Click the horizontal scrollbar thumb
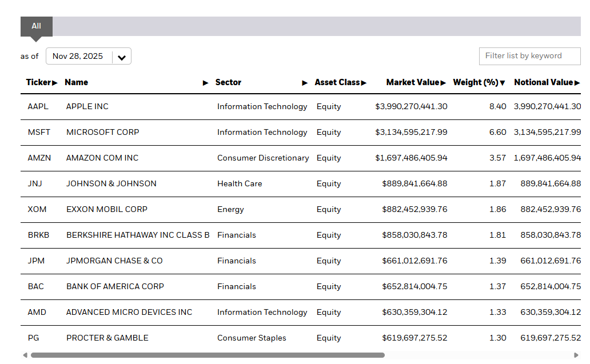 pyautogui.click(x=207, y=355)
